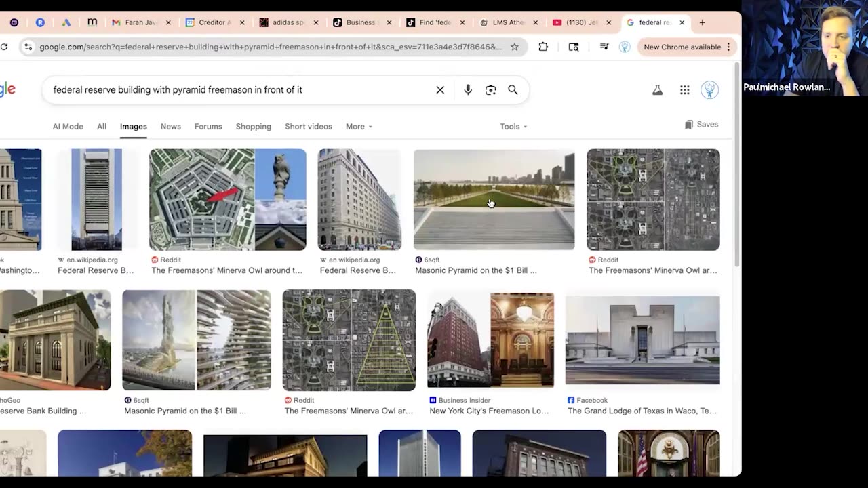Viewport: 868px width, 488px height.
Task: Expand the More search filters dropdown
Action: coord(359,127)
